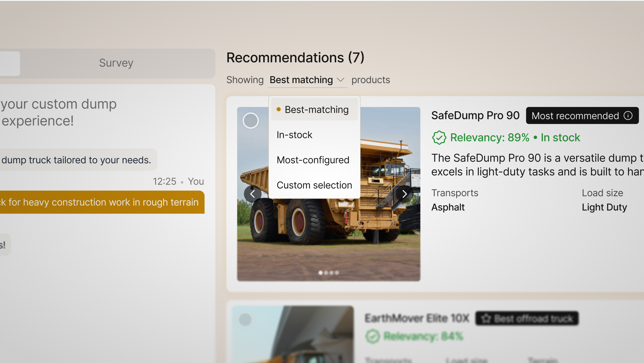Show the previous truck photo with left arrow
The height and width of the screenshot is (363, 644).
coord(253,194)
